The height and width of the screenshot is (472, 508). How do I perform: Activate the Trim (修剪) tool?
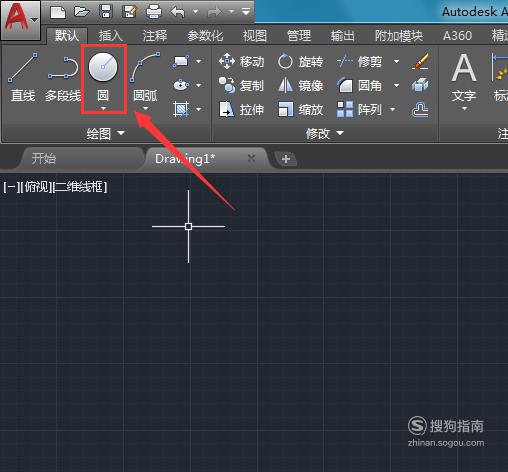point(359,62)
